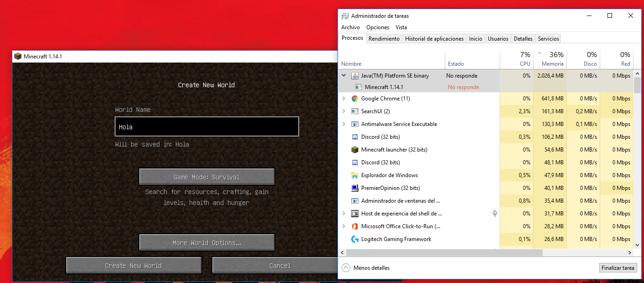Viewport: 644px width, 283px height.
Task: Expand the Antimalware Service Executable group
Action: click(x=344, y=124)
